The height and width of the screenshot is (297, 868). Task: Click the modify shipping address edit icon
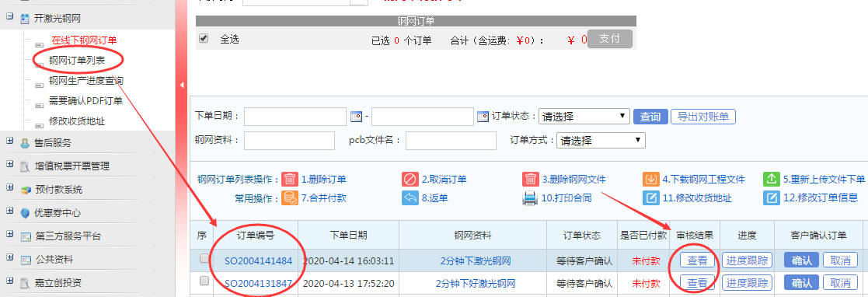(651, 197)
